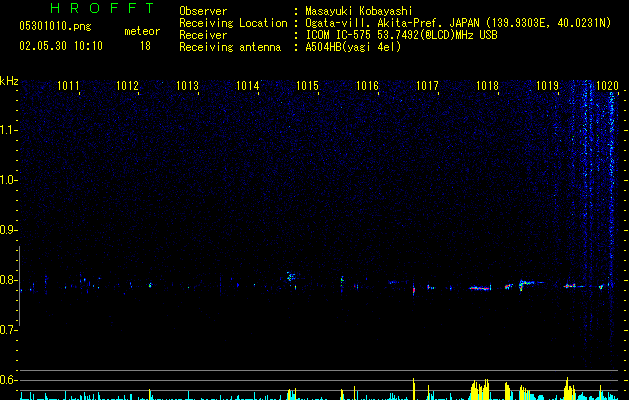This screenshot has height=400, width=629.
Task: Click the 1012 time axis marker
Action: (128, 86)
